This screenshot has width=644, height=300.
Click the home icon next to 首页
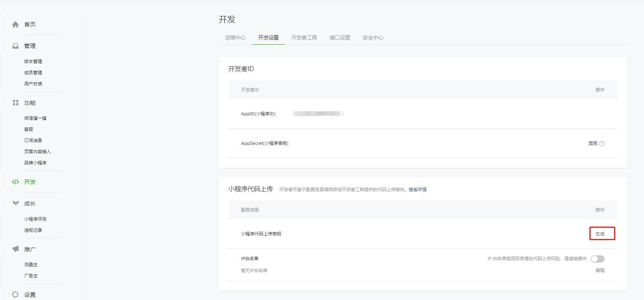tap(16, 24)
